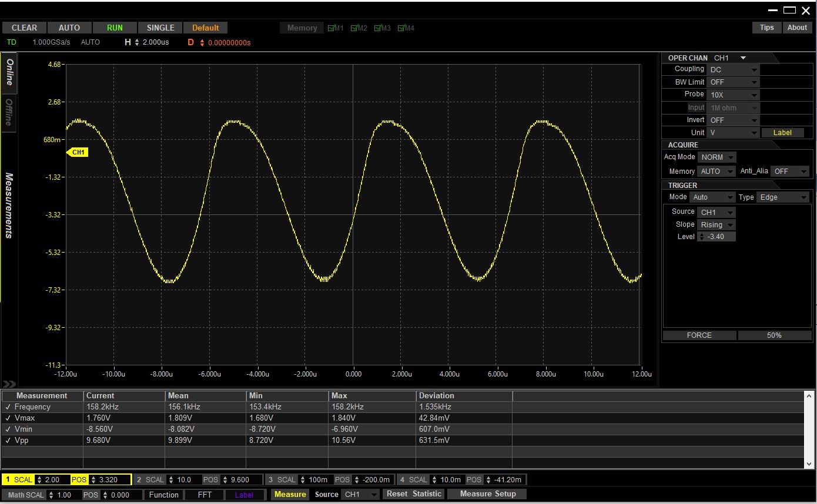
Task: Adjust delay stepper D
Action: tap(202, 42)
